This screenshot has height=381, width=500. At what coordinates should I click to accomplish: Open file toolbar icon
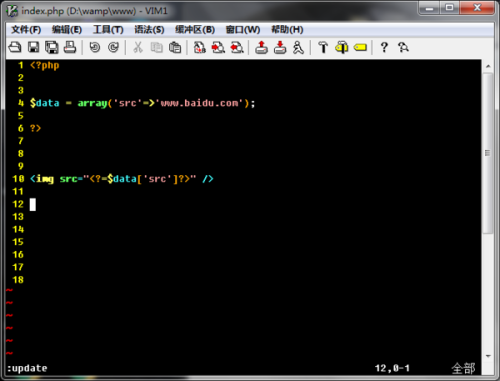point(15,47)
